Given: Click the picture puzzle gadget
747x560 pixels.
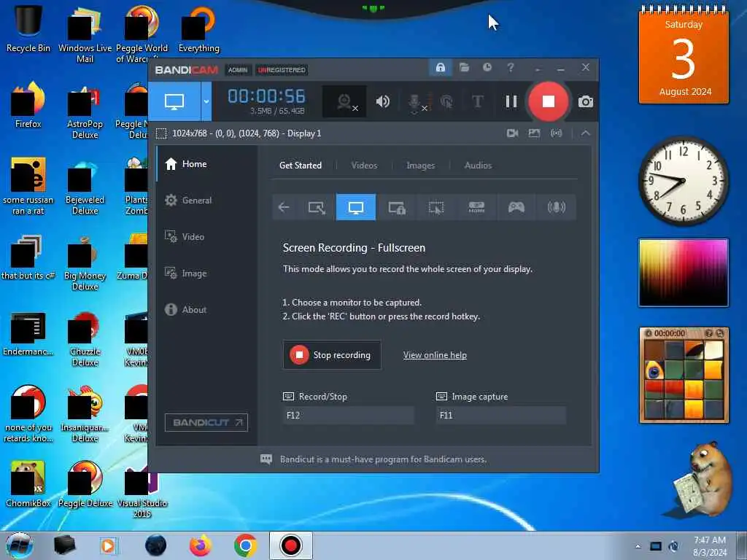Looking at the screenshot, I should [684, 376].
